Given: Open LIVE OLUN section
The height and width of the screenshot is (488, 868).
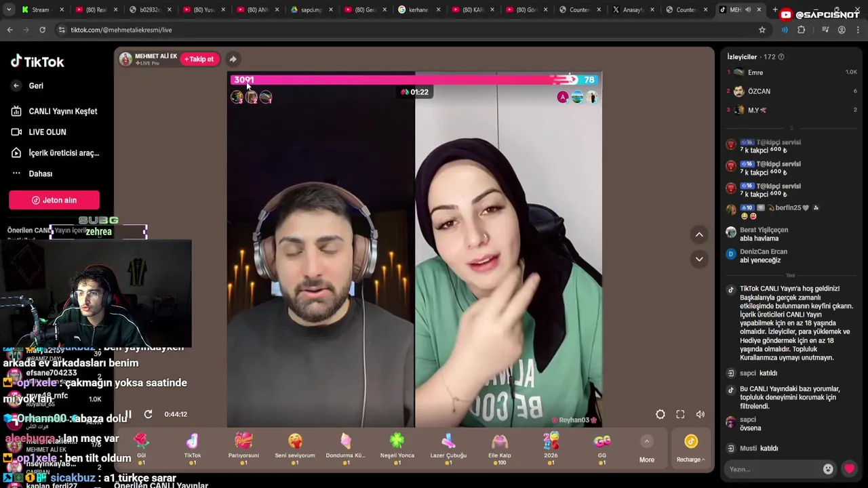Looking at the screenshot, I should click(39, 132).
